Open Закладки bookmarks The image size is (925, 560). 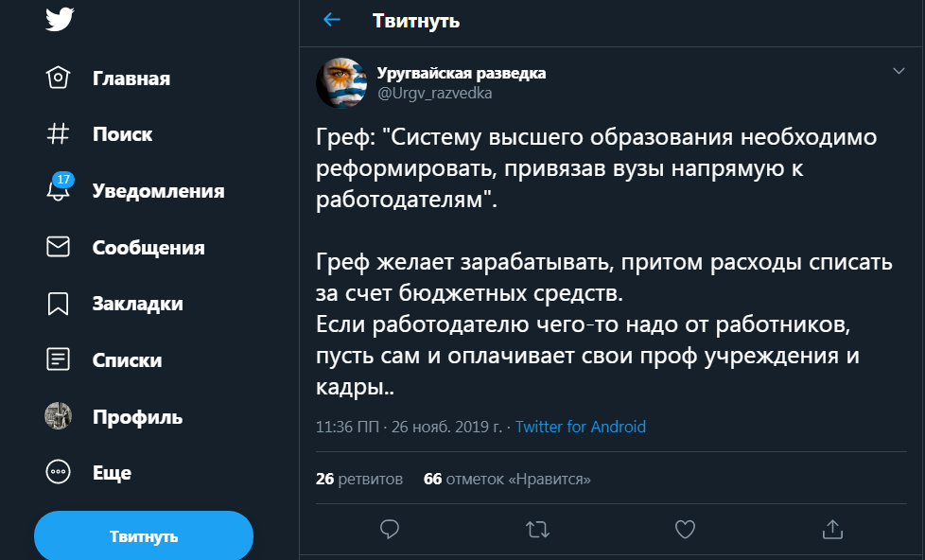137,304
